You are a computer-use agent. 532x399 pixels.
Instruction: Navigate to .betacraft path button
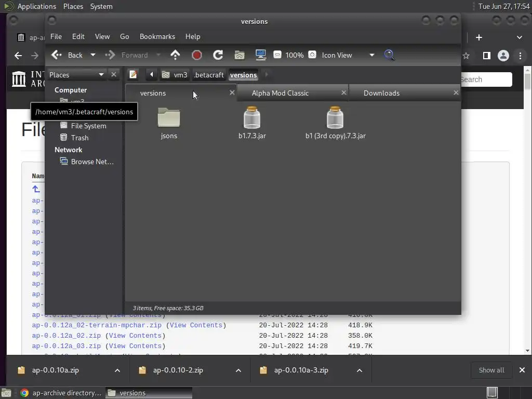209,75
